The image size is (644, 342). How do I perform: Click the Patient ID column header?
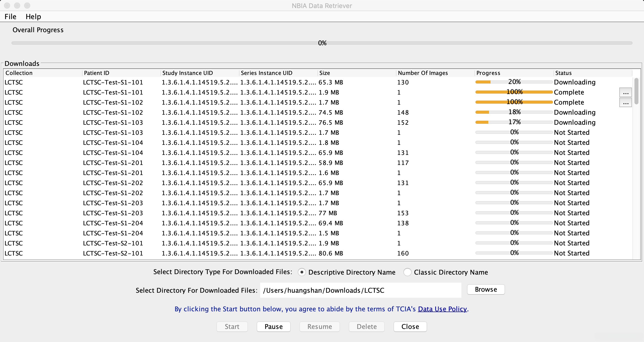[97, 73]
